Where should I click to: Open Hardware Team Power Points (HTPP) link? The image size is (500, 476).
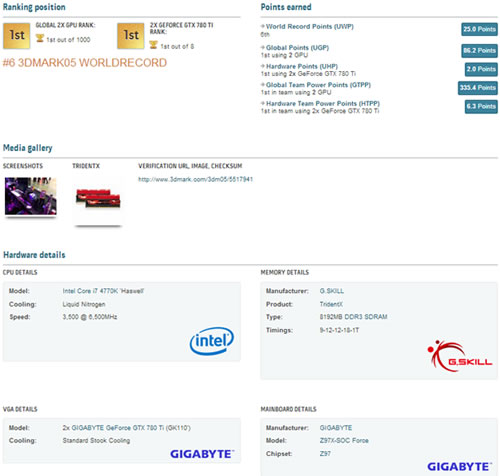tap(323, 104)
